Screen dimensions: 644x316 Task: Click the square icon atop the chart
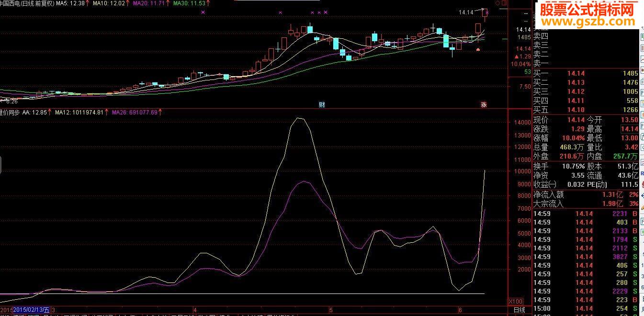(x=504, y=3)
